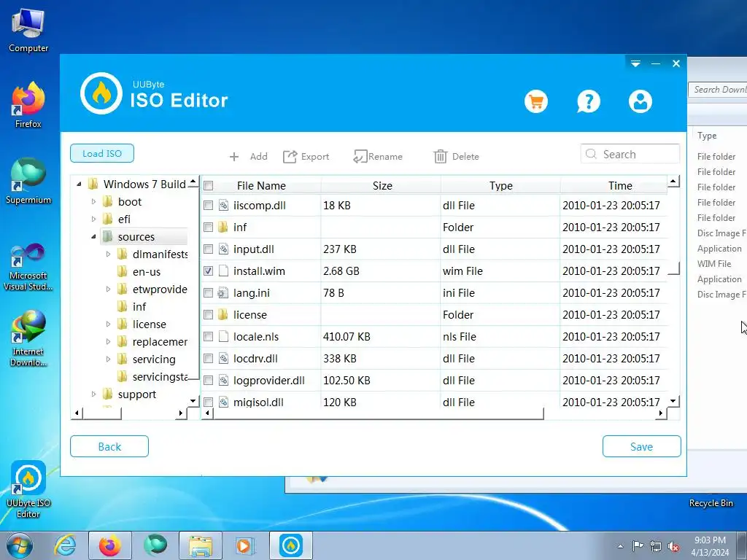Click the file list horizontal scrollbar thumb
747x560 pixels.
tap(379, 413)
